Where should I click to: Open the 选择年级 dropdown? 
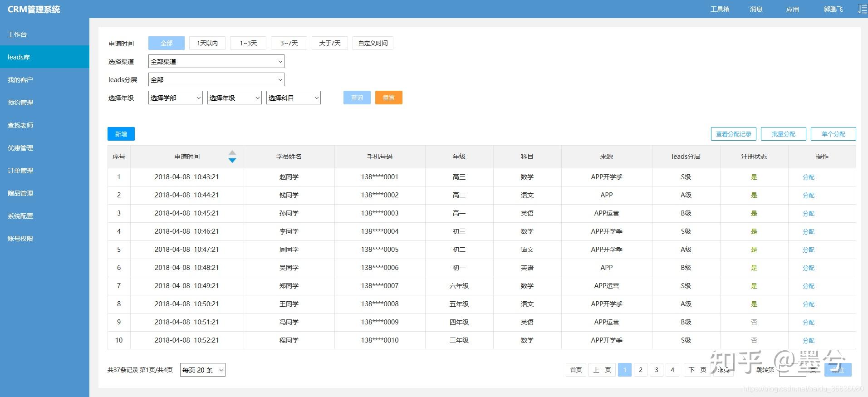point(235,98)
